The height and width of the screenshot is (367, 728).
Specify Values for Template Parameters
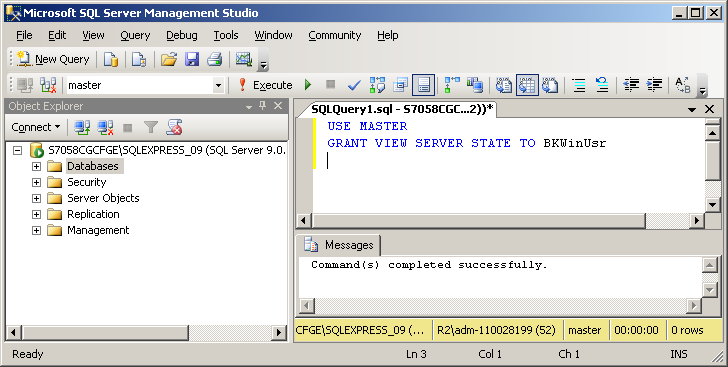click(682, 85)
